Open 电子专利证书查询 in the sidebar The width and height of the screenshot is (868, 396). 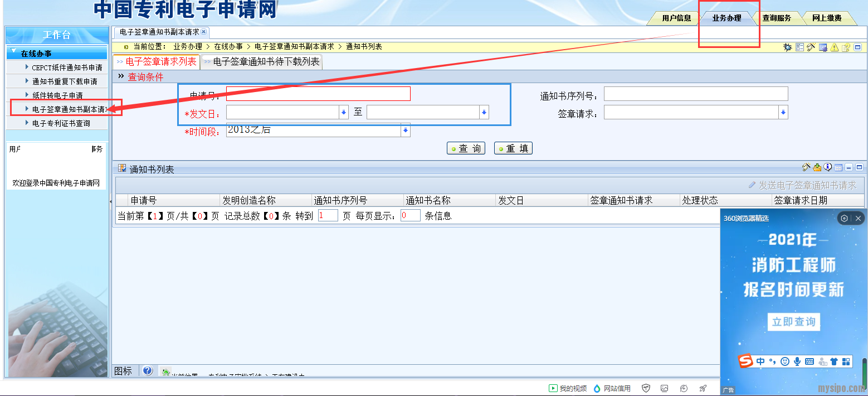tap(61, 123)
